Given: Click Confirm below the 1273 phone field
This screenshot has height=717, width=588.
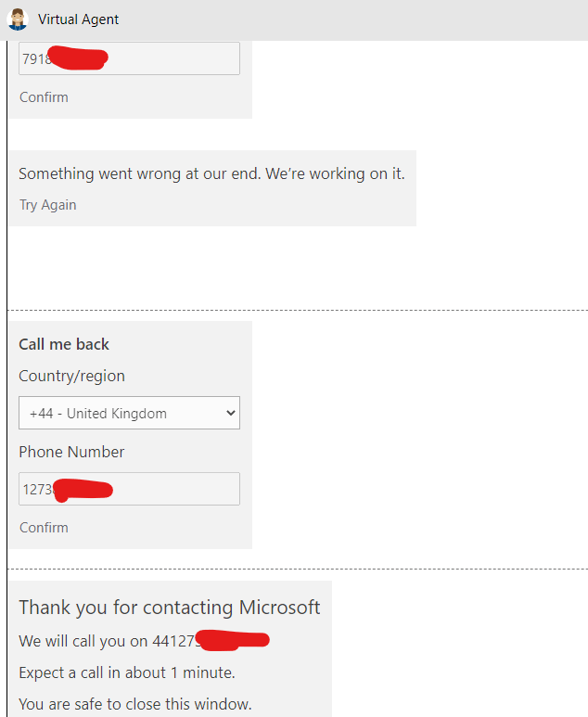Looking at the screenshot, I should (44, 528).
